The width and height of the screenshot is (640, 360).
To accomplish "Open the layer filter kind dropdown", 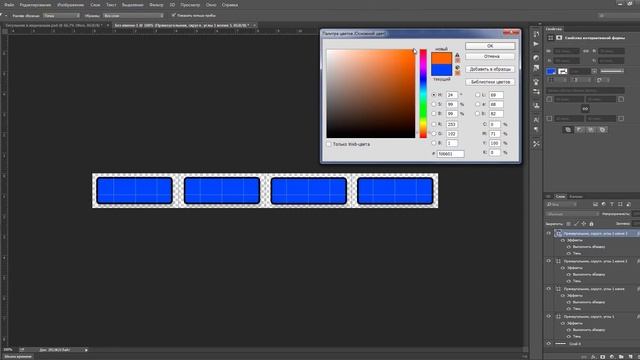I will pyautogui.click(x=562, y=204).
